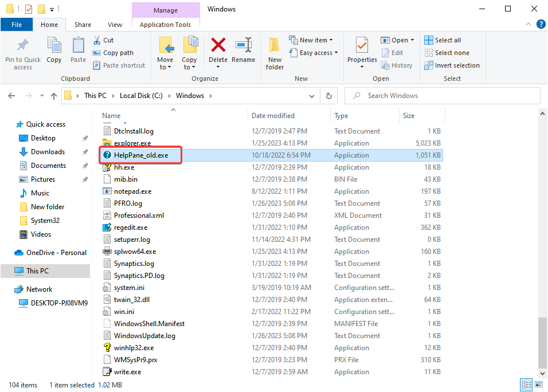This screenshot has width=548, height=392.
Task: Open the File menu
Action: pos(17,25)
